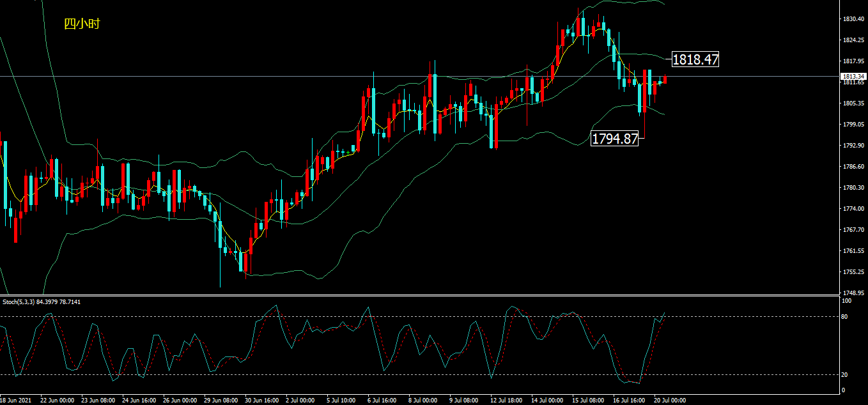The image size is (868, 405).
Task: Click the 24 Jun 16:00 time label
Action: point(138,401)
